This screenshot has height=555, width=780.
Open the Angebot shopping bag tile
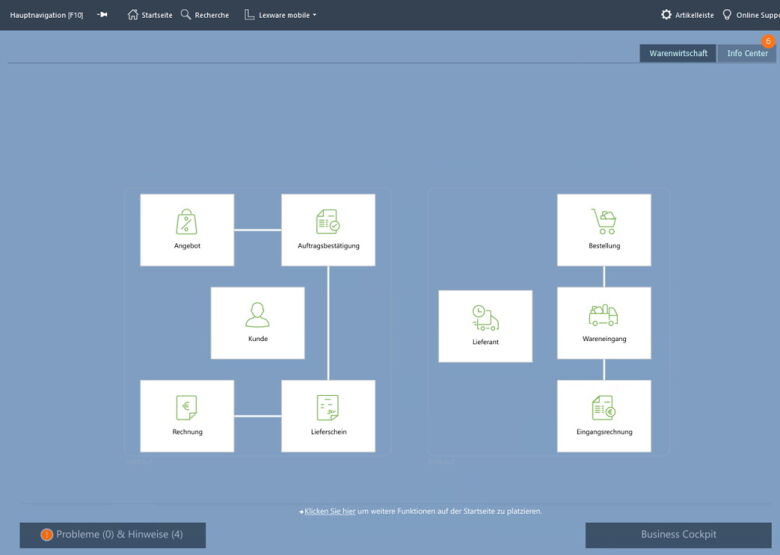187,229
